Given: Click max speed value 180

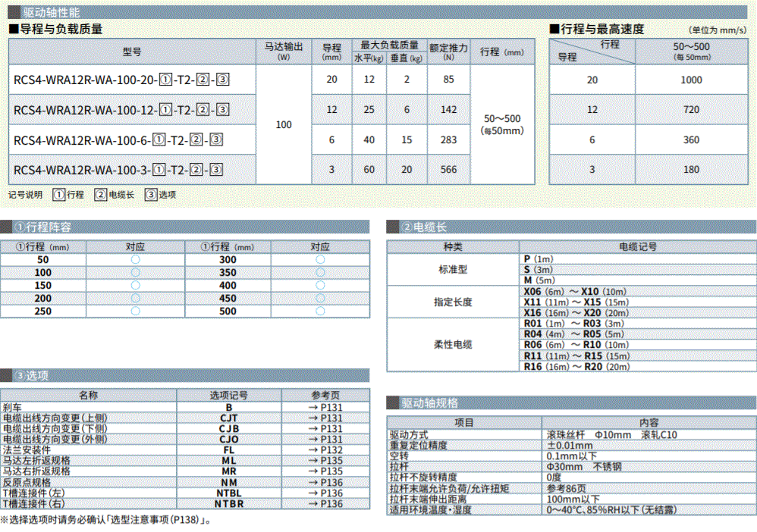Looking at the screenshot, I should pos(691,169).
